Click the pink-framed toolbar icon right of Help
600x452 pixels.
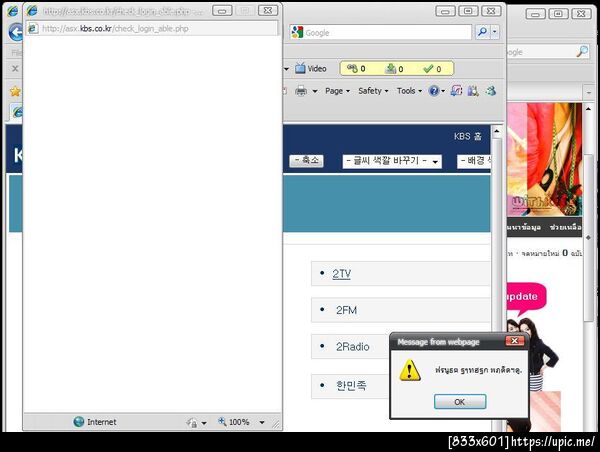[456, 91]
